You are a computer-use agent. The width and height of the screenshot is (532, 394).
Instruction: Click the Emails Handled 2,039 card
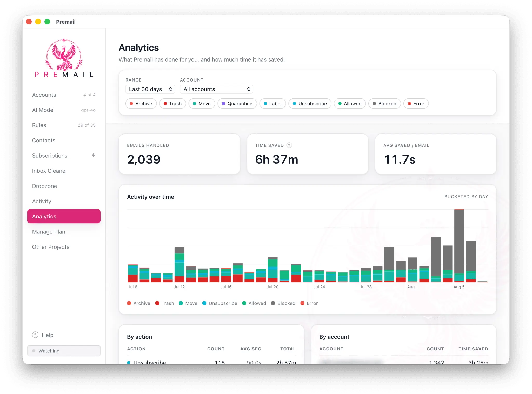pos(179,154)
